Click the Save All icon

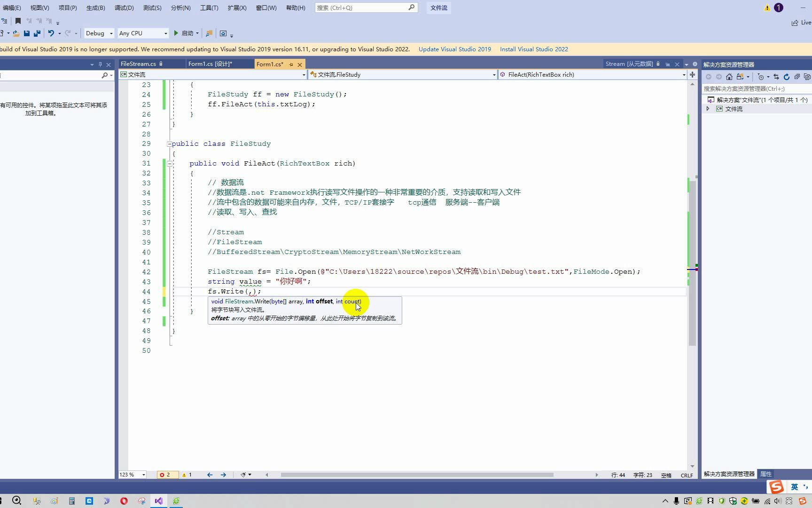pos(37,33)
